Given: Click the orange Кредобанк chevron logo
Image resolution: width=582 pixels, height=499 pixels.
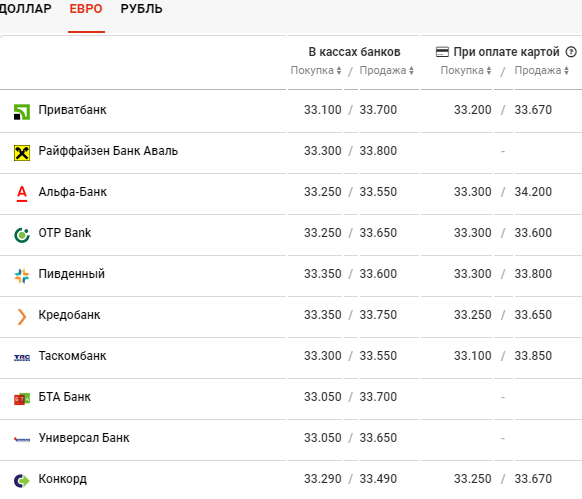Looking at the screenshot, I should click(x=22, y=317).
